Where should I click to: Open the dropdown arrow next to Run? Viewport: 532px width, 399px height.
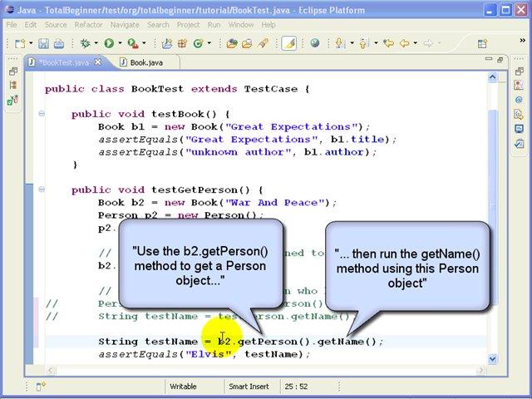tap(119, 43)
